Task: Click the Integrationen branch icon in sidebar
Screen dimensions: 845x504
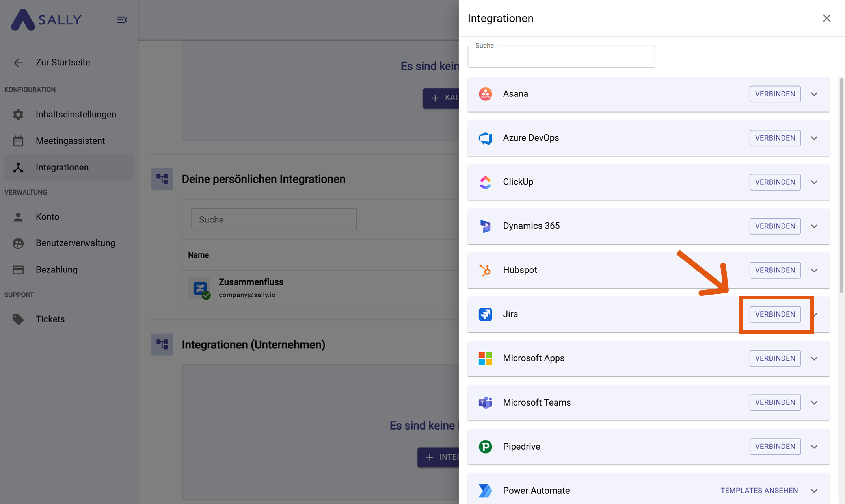Action: click(18, 167)
